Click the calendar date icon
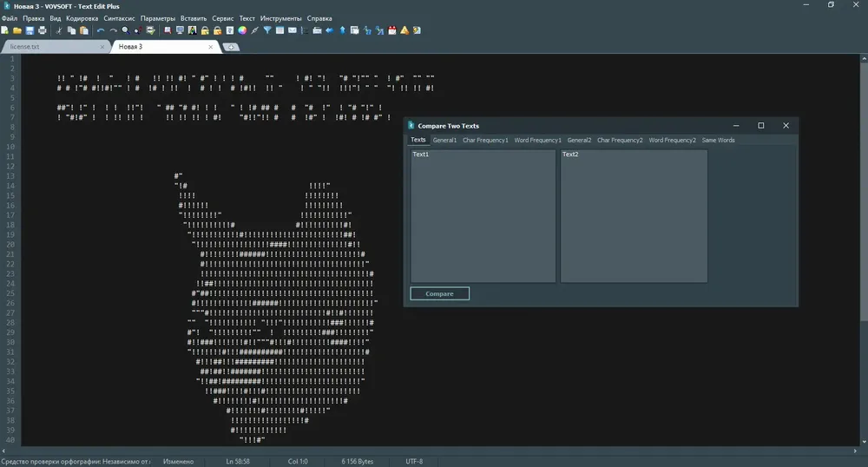 [392, 30]
